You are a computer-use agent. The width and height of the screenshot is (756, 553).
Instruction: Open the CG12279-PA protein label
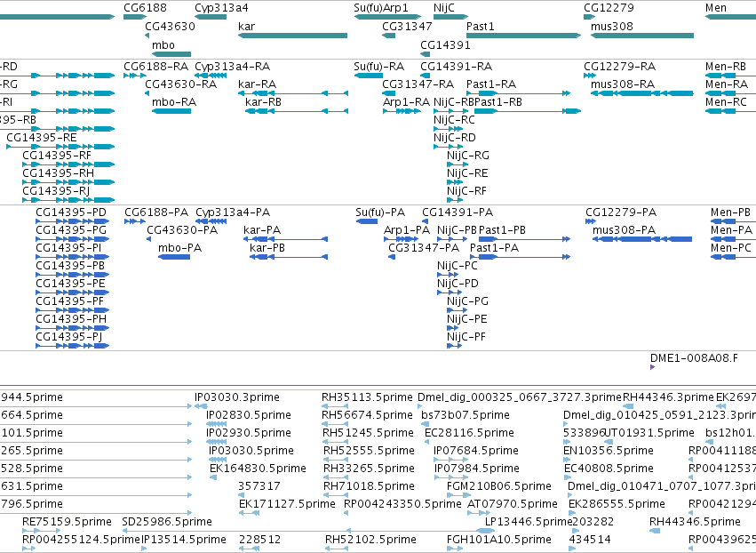coord(621,212)
